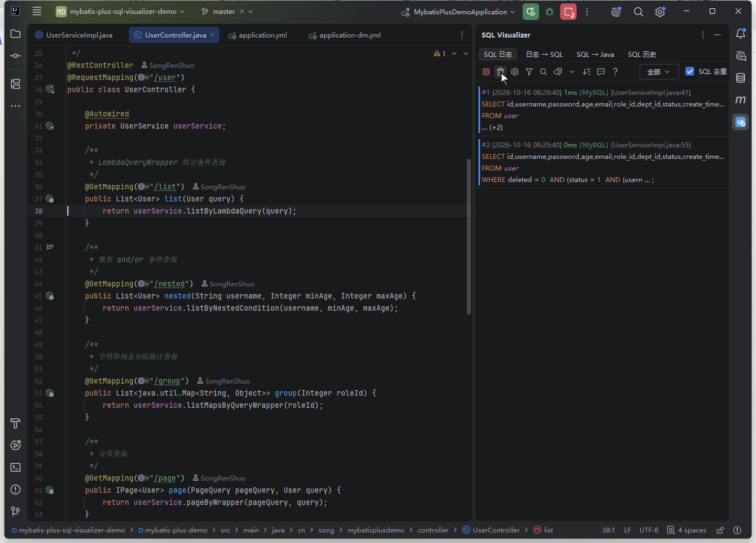Image resolution: width=756 pixels, height=543 pixels.
Task: Expand the master branch dropdown
Action: (x=227, y=11)
